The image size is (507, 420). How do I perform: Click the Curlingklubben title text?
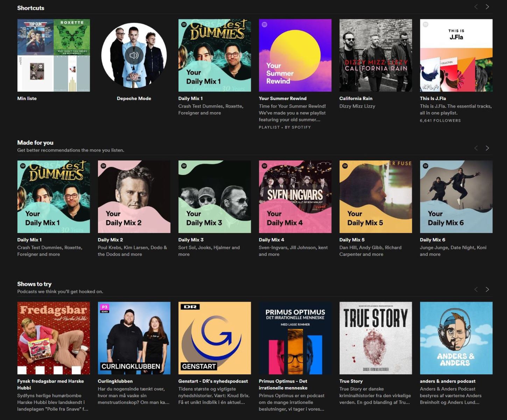point(115,381)
